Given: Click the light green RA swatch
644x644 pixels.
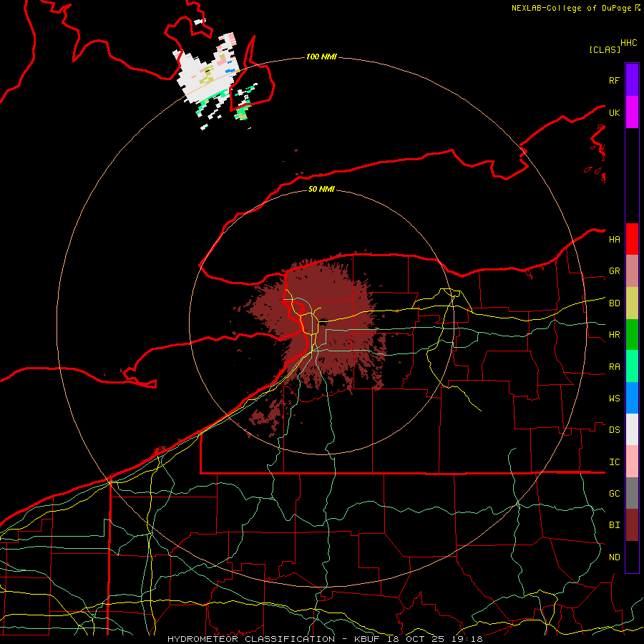Looking at the screenshot, I should tap(632, 366).
